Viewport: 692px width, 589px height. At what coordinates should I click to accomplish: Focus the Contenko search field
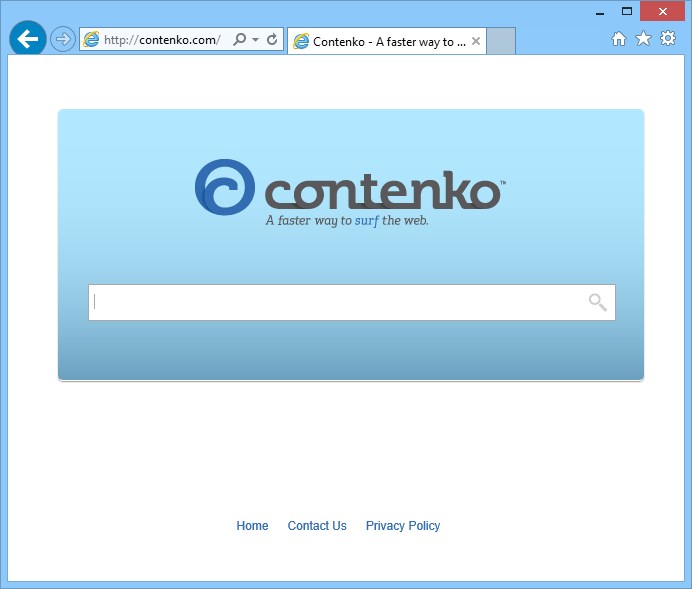tap(352, 302)
